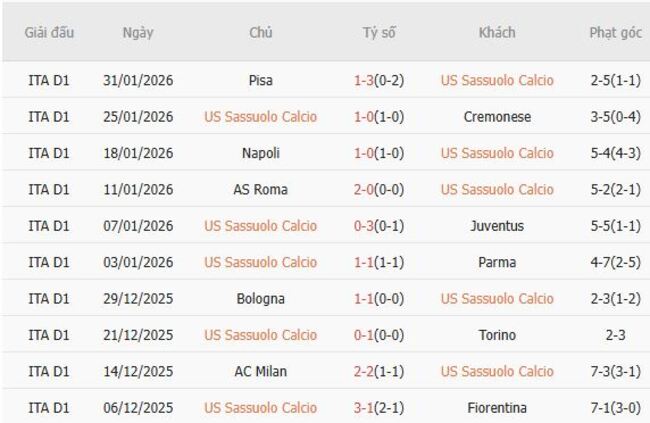Open the Pisa team link
The width and height of the screenshot is (650, 423).
click(260, 80)
